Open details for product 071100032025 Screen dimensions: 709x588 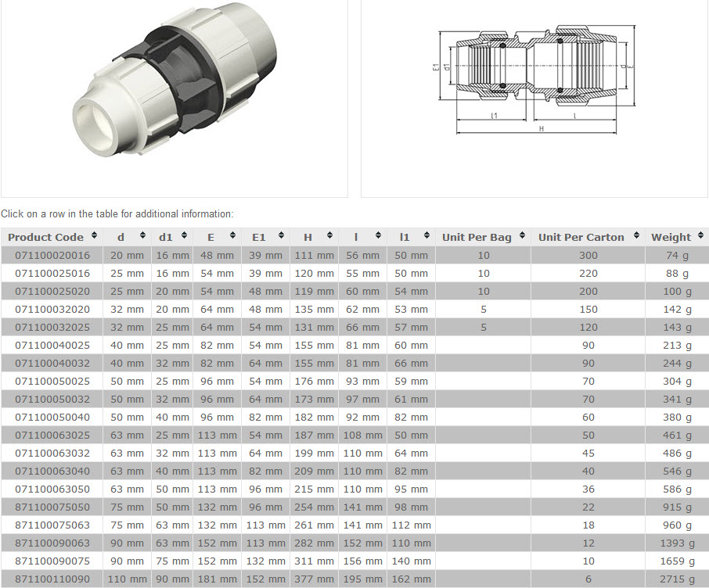click(x=49, y=328)
